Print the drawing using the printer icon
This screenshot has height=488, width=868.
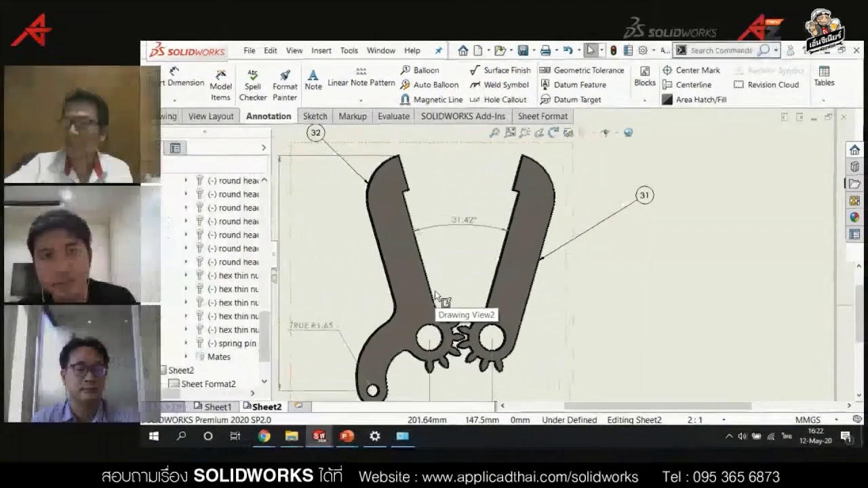click(x=545, y=50)
